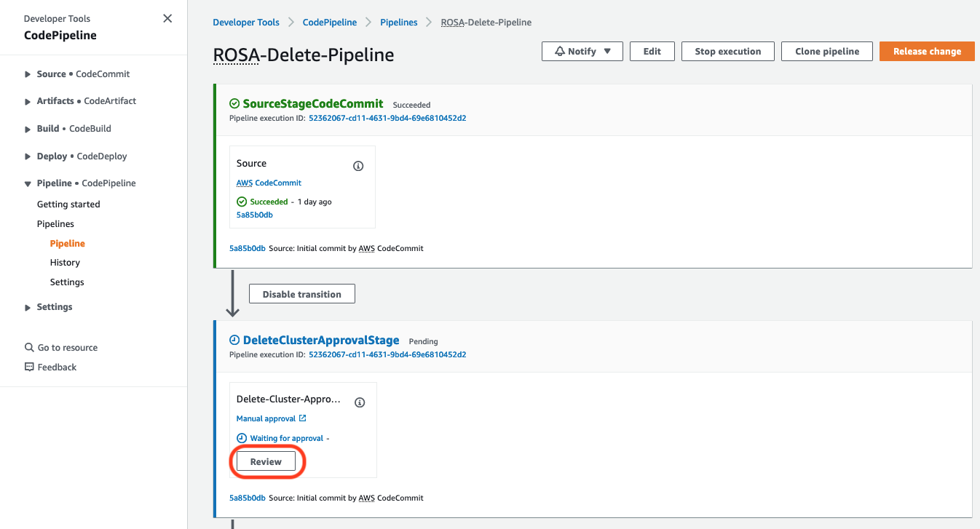The height and width of the screenshot is (529, 980).
Task: Open pipeline Settings sub-item in sidebar
Action: tap(67, 282)
